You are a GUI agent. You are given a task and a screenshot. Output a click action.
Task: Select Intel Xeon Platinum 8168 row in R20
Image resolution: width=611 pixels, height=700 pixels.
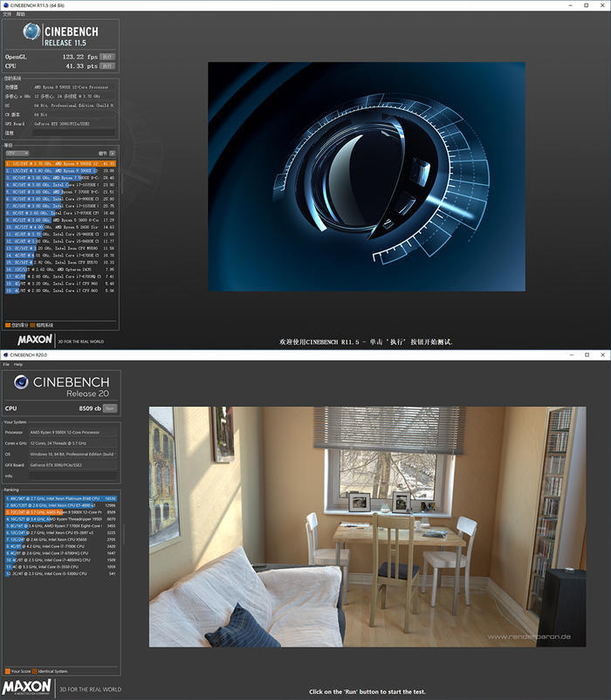tap(61, 498)
